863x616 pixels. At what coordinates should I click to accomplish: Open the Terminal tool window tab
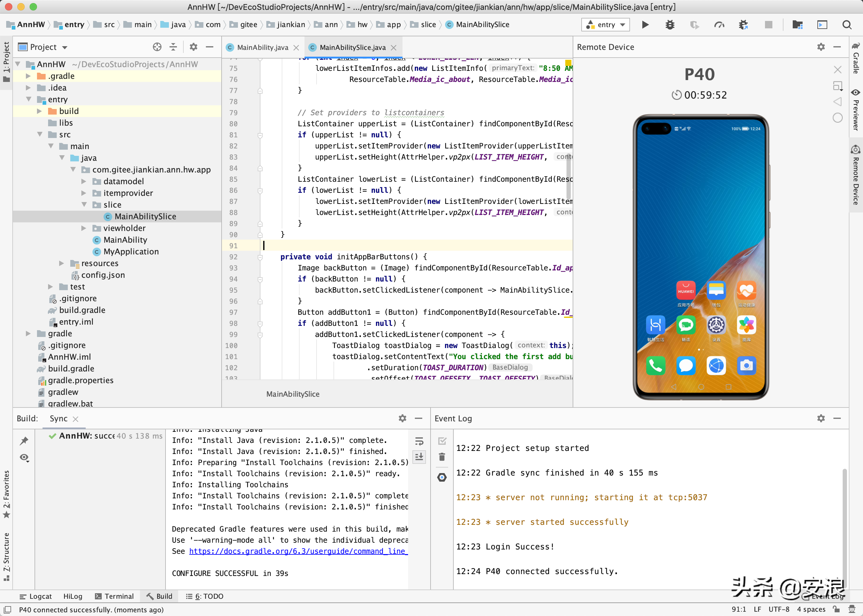(x=114, y=596)
